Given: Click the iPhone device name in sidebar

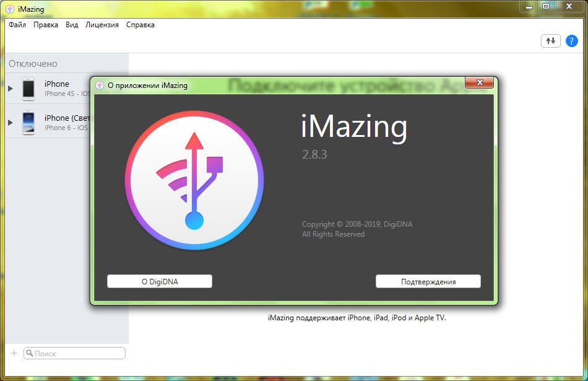Looking at the screenshot, I should coord(56,84).
